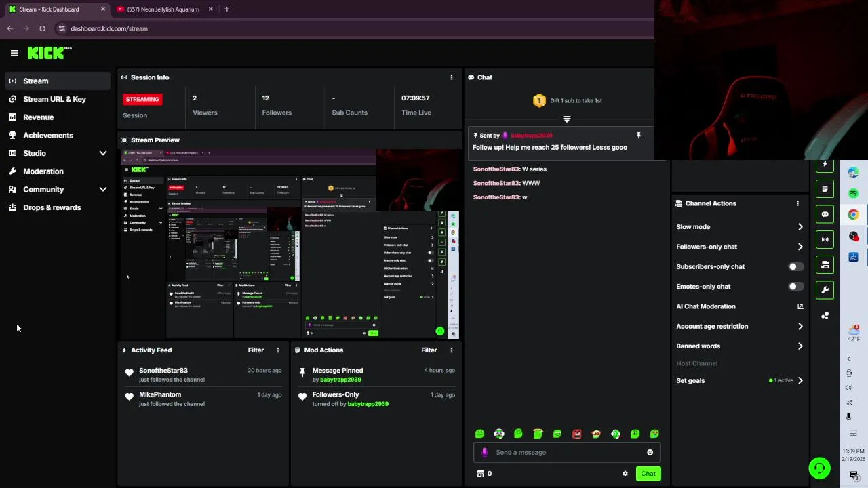Screen dimensions: 868x488
Task: Open the Mod Actions Filter
Action: tap(429, 350)
